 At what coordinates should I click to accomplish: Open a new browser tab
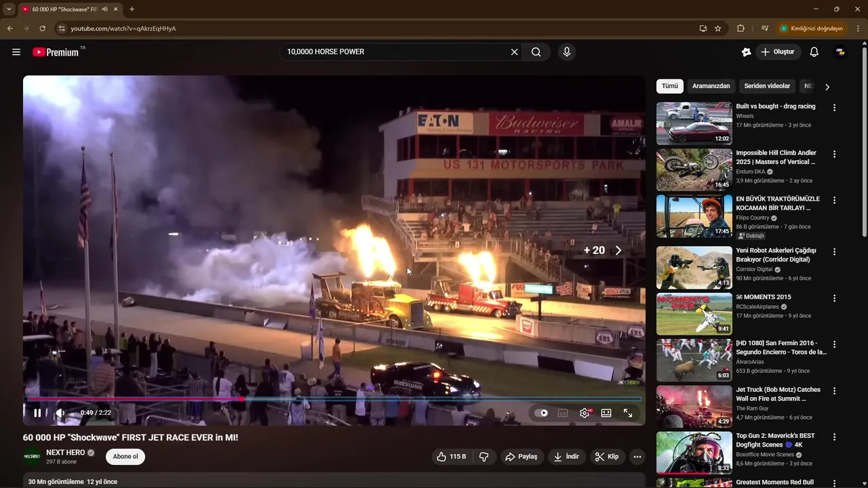[x=132, y=9]
